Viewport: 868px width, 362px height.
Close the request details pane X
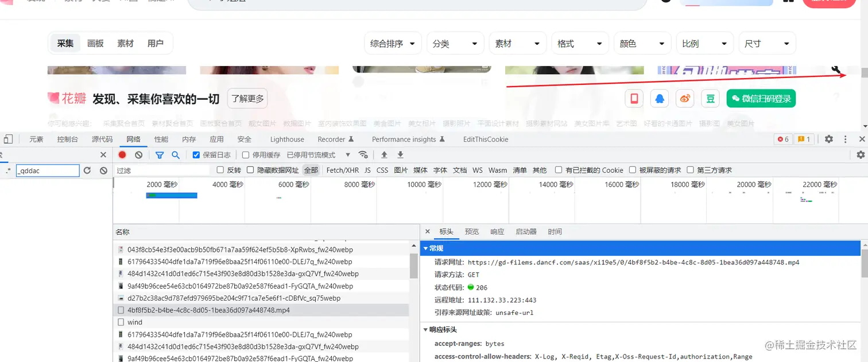coord(428,232)
